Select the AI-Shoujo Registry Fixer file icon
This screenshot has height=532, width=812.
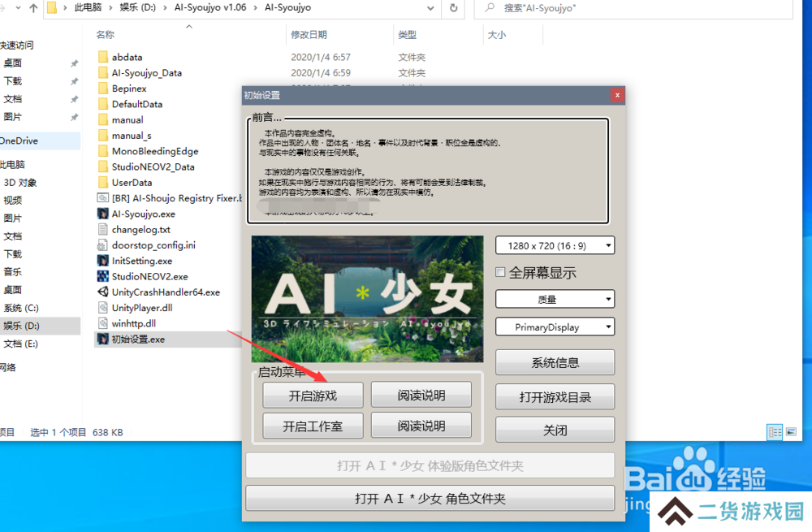[102, 198]
